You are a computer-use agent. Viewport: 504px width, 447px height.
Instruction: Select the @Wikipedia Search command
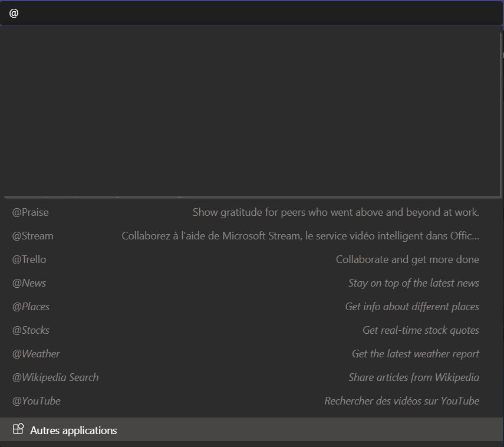tap(251, 377)
